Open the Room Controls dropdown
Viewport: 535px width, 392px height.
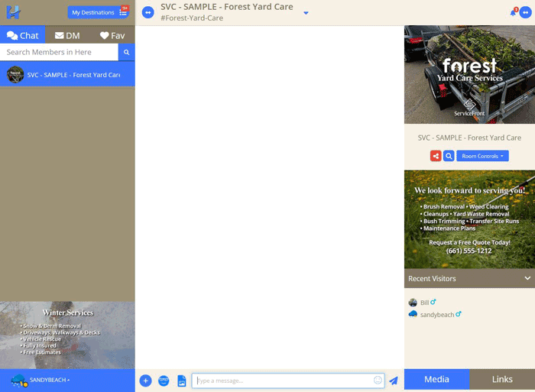[482, 156]
